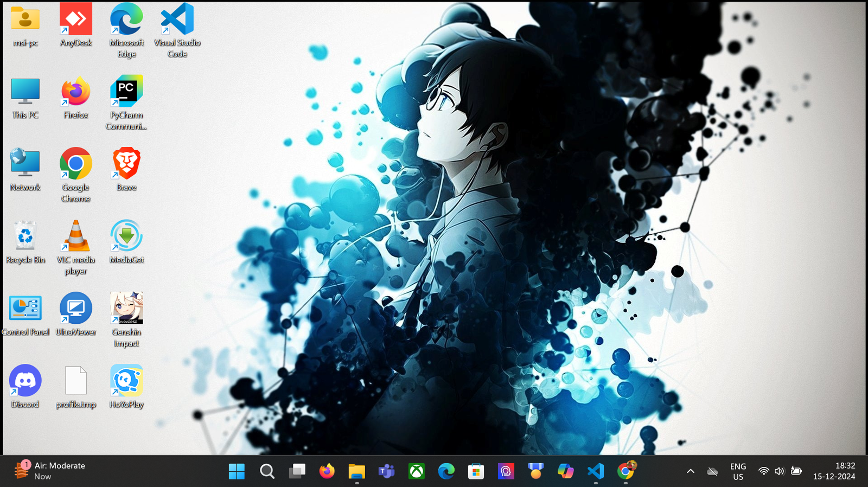The width and height of the screenshot is (868, 487).
Task: Launch Firefox from the taskbar
Action: tap(327, 471)
